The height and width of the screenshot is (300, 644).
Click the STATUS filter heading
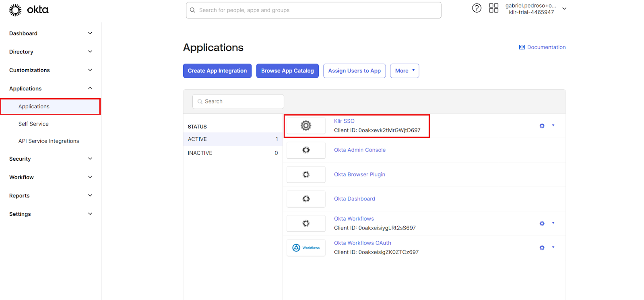click(x=197, y=127)
